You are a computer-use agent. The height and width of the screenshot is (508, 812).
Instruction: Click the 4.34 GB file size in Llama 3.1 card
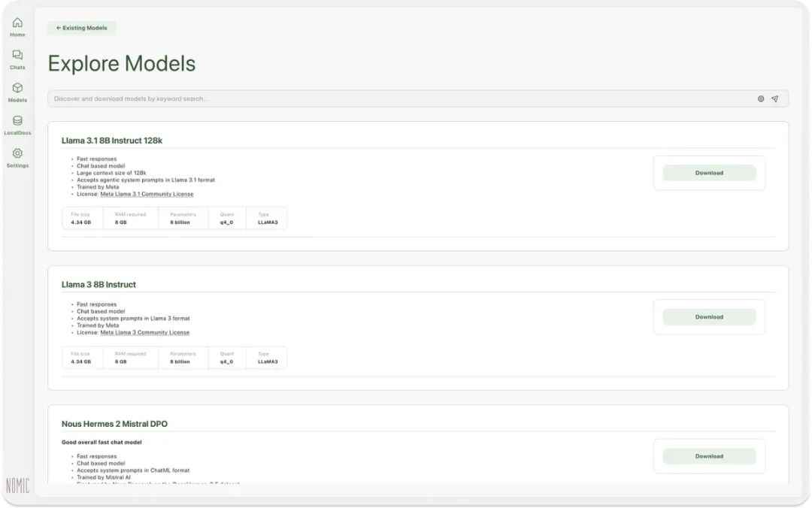point(80,222)
